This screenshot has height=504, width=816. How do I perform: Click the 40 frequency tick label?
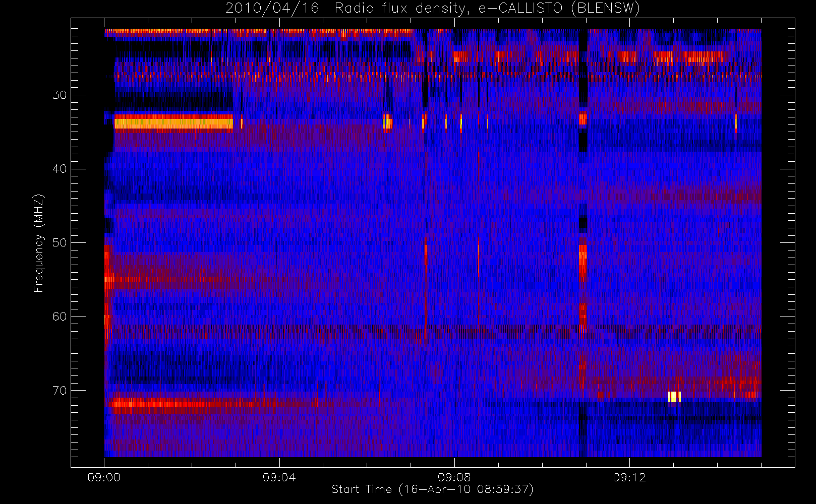[60, 169]
